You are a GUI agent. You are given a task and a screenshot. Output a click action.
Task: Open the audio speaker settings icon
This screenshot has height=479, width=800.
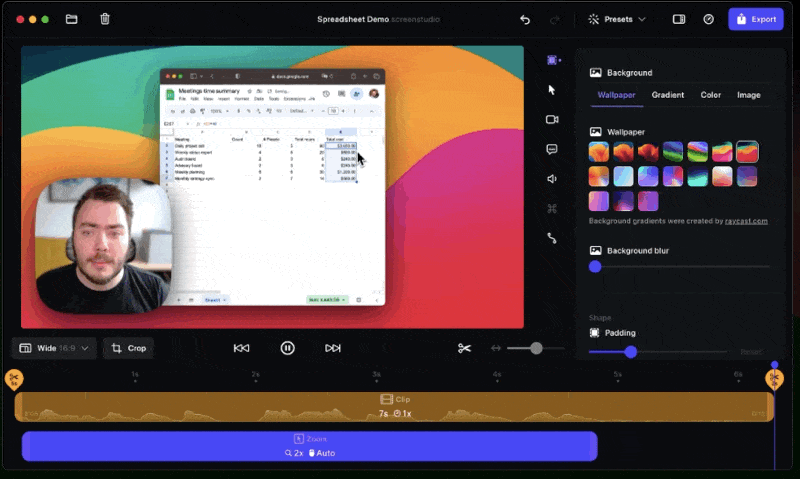(x=552, y=179)
